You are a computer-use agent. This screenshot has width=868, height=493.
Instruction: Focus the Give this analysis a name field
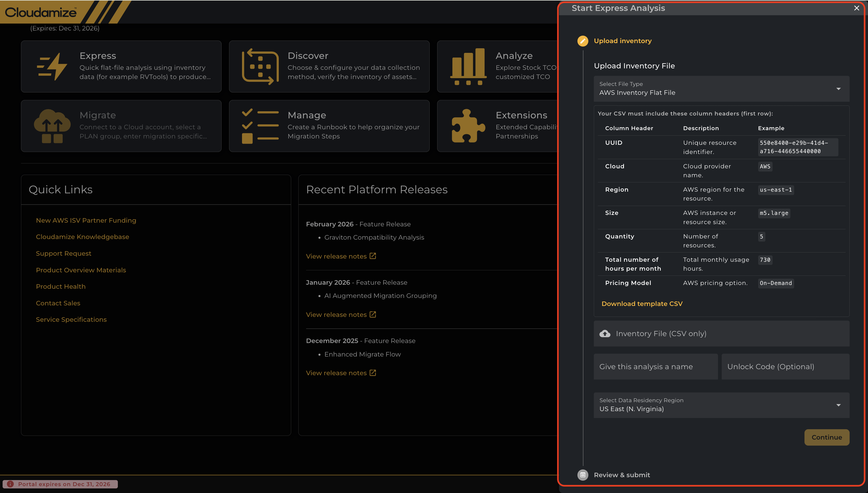[656, 367]
